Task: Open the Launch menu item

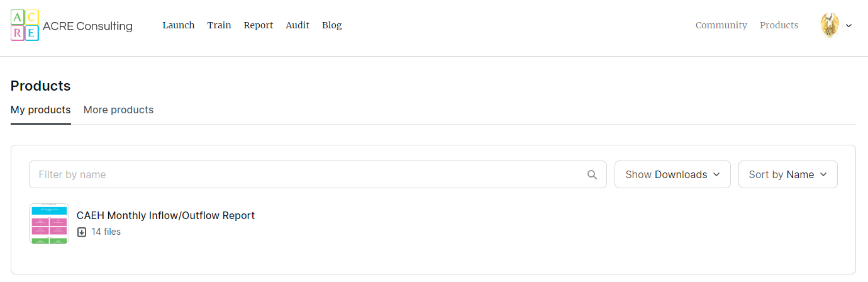Action: point(179,25)
